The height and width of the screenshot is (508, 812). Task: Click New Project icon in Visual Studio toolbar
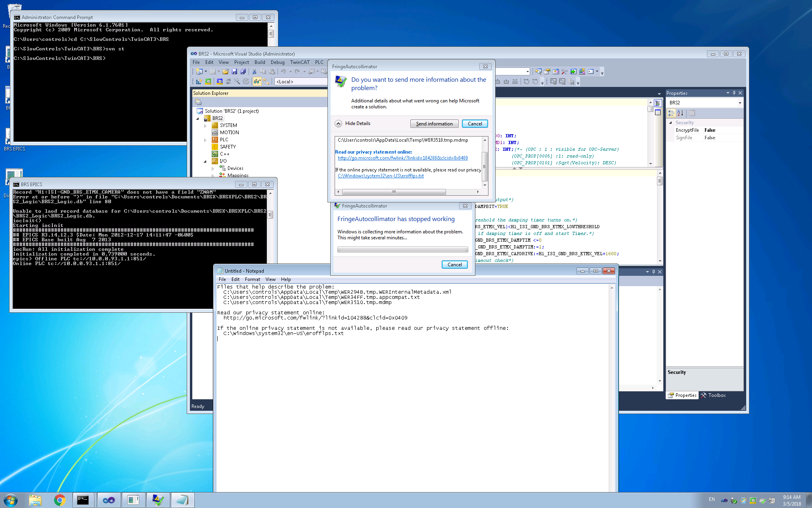pos(199,71)
